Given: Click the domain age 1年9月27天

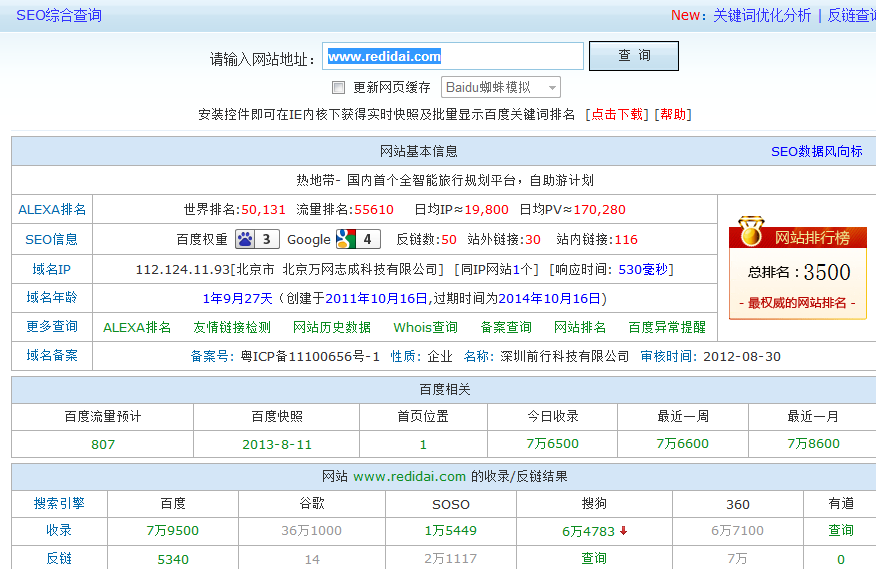Looking at the screenshot, I should 237,298.
